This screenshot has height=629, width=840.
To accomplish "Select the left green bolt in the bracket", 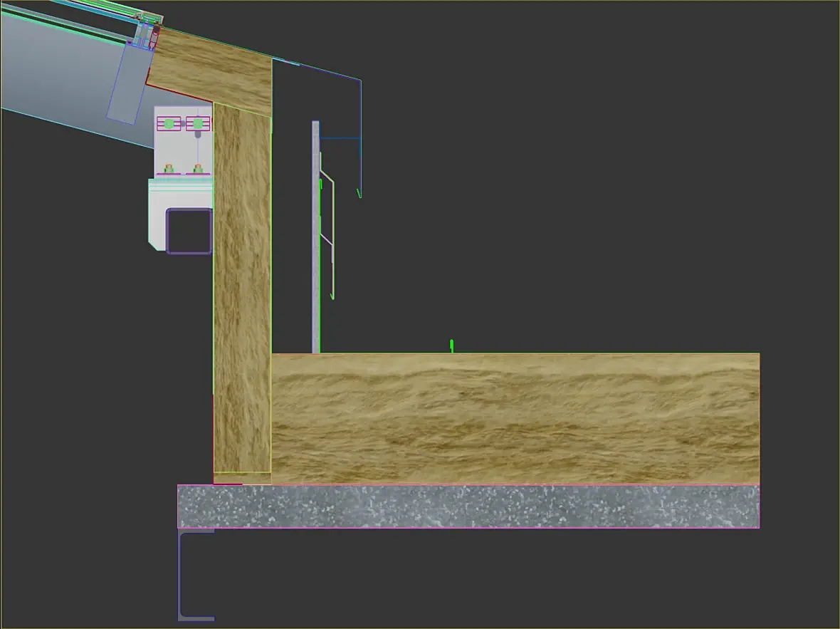I will (x=169, y=124).
